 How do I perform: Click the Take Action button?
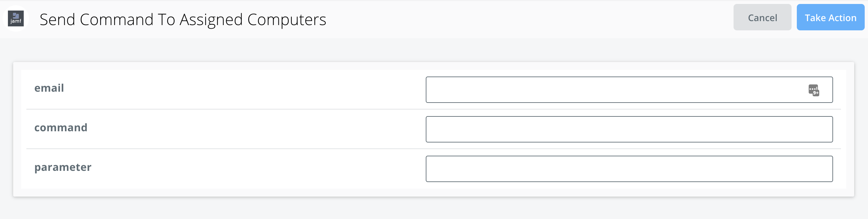(830, 17)
